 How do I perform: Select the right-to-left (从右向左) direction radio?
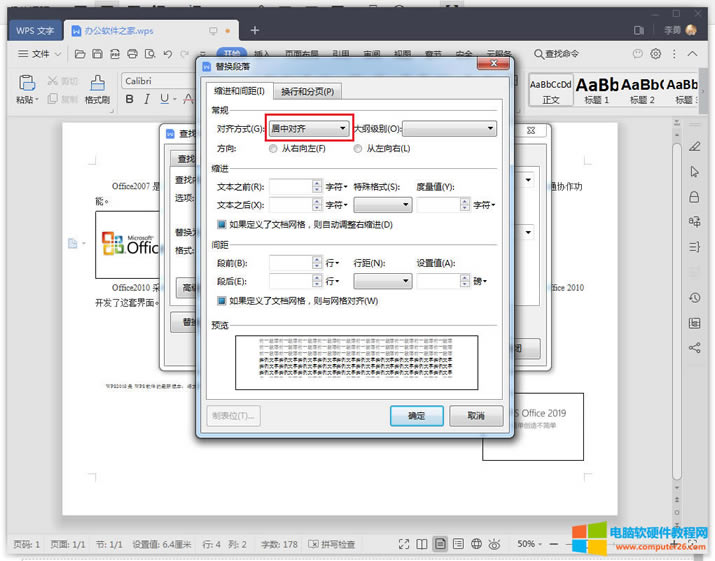(274, 148)
